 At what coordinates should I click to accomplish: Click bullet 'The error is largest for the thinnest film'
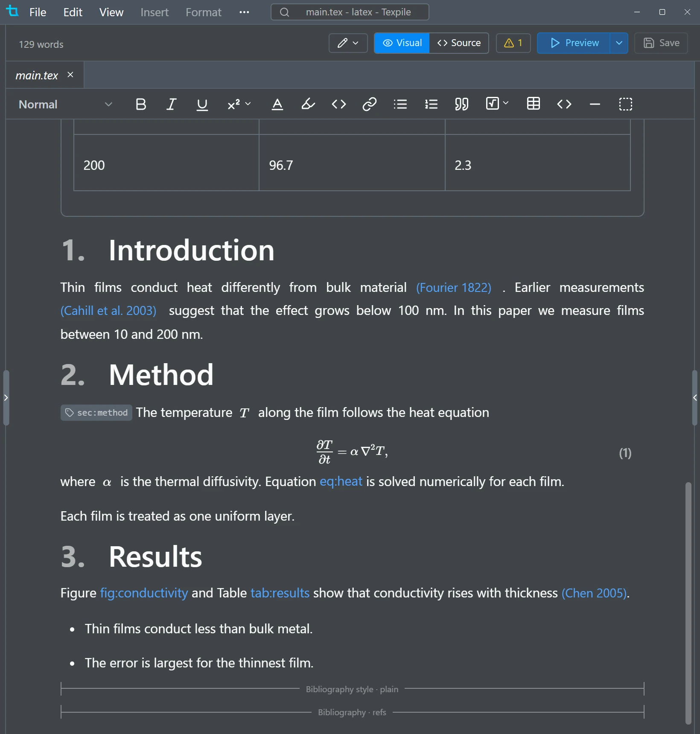pos(199,663)
